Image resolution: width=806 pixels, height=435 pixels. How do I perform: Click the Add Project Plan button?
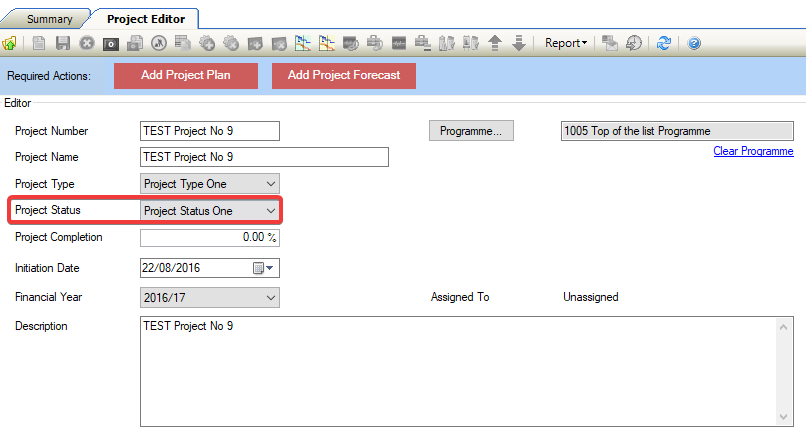click(x=186, y=75)
